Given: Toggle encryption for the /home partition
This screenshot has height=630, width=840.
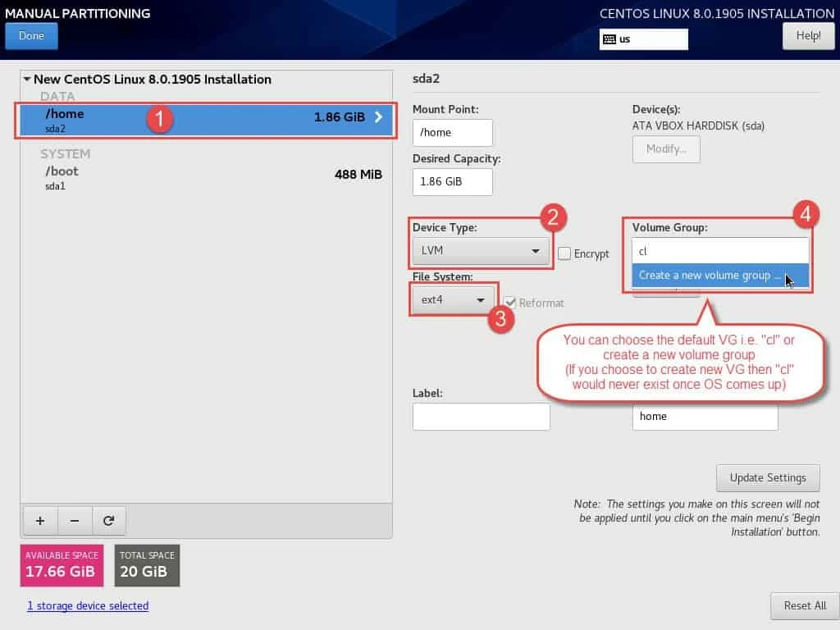Looking at the screenshot, I should [564, 253].
